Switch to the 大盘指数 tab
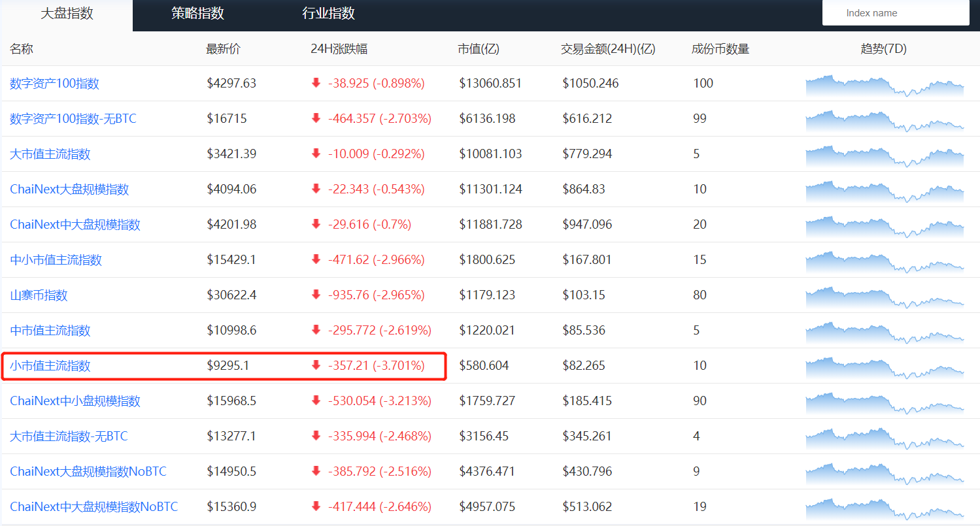Viewport: 980px width, 526px height. pyautogui.click(x=67, y=14)
